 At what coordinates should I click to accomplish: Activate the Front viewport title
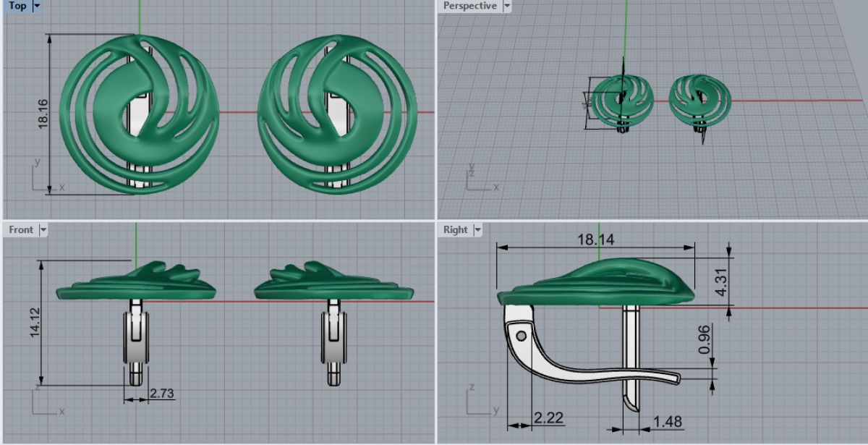(21, 229)
